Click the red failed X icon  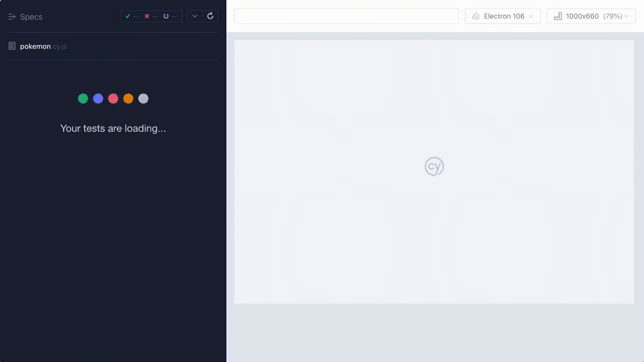click(147, 16)
